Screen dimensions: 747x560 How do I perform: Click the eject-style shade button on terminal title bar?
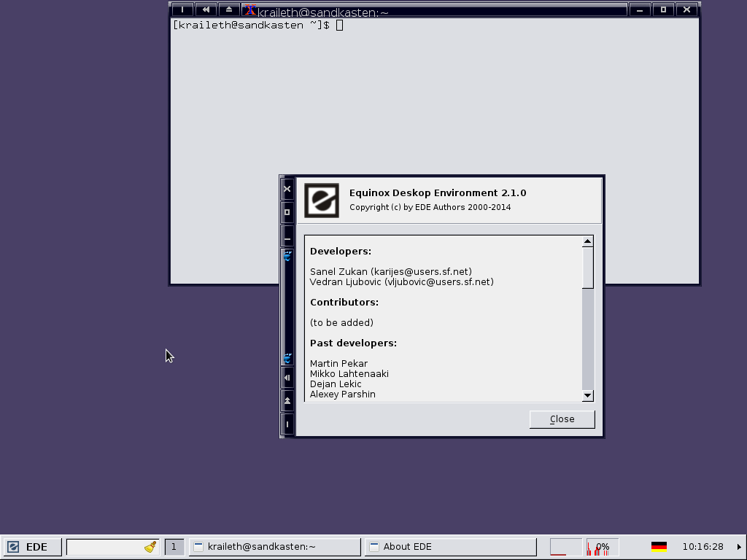point(228,9)
